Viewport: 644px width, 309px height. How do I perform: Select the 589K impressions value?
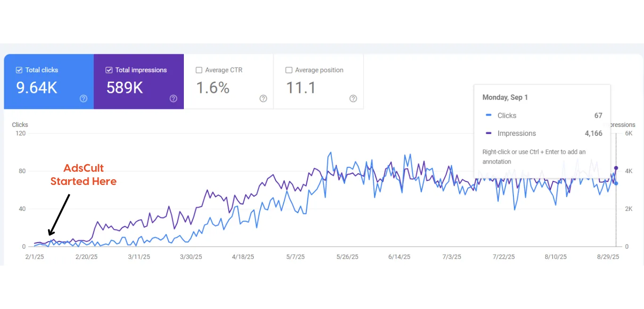tap(124, 88)
